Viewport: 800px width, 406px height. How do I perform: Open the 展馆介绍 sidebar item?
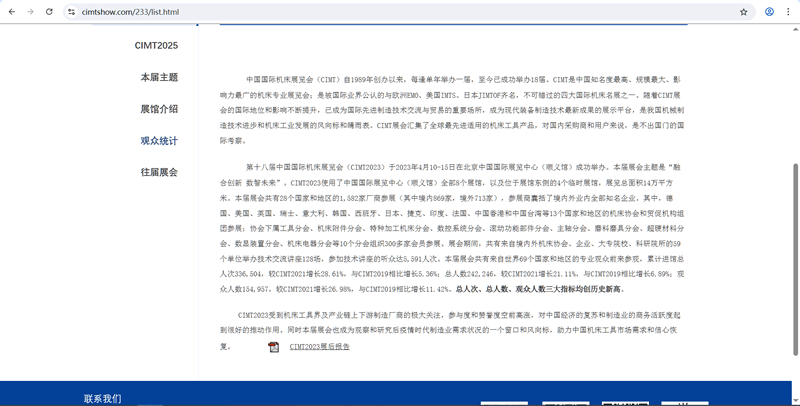coord(159,109)
